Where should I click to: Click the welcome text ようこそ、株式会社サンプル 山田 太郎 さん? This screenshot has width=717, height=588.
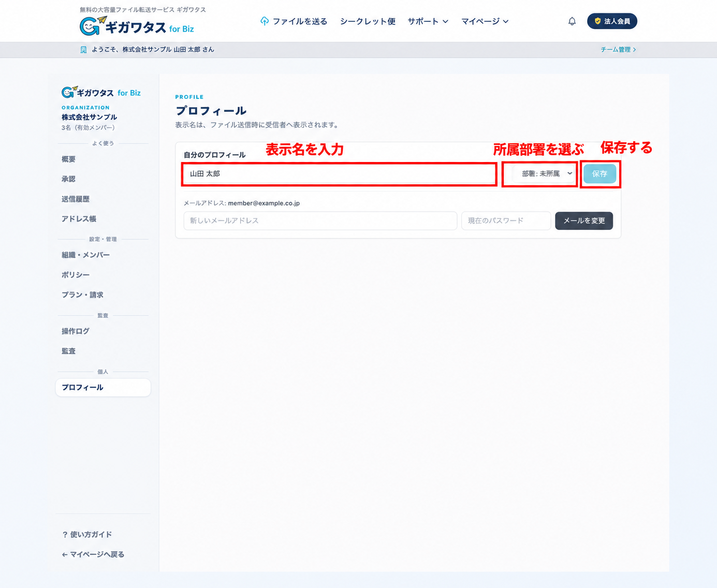[x=153, y=50]
